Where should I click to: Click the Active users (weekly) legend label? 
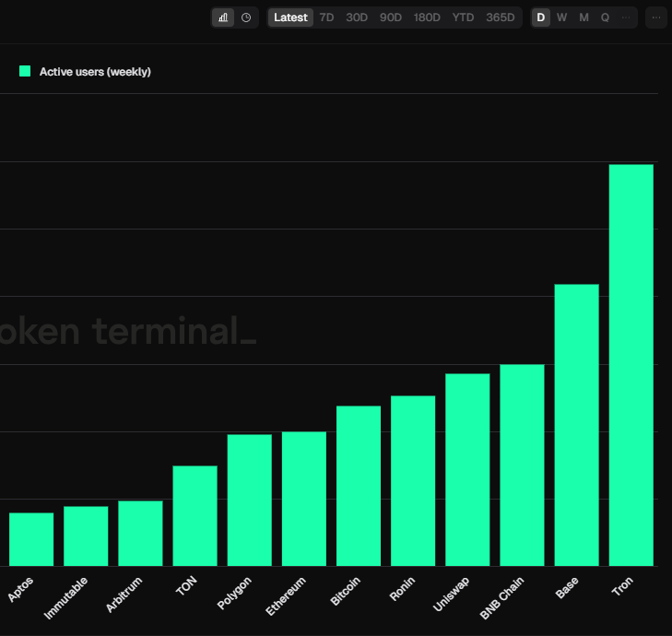point(95,72)
